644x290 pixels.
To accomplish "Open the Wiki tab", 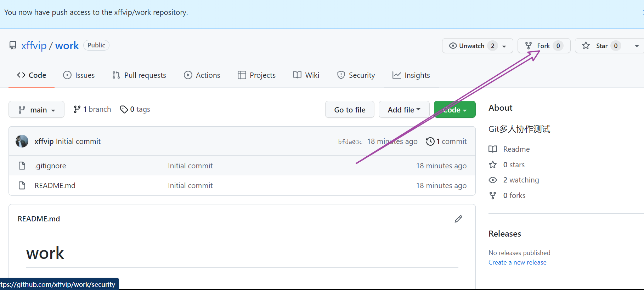I will (306, 75).
